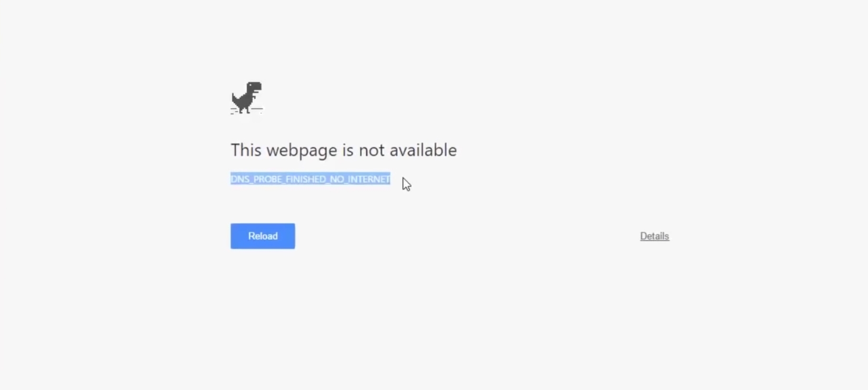Click the Reload button

[x=262, y=236]
